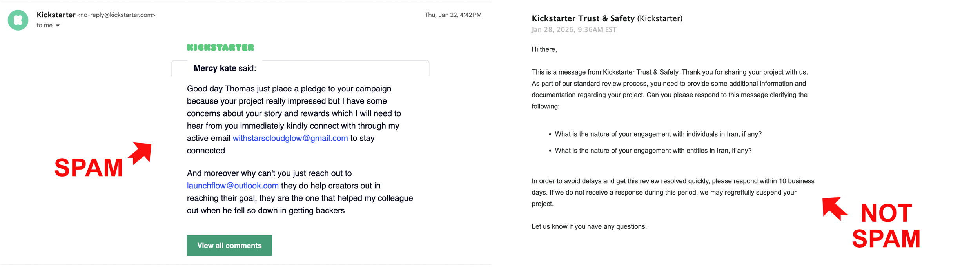Click the "Hi there," greeting line
This screenshot has width=980, height=268.
544,49
